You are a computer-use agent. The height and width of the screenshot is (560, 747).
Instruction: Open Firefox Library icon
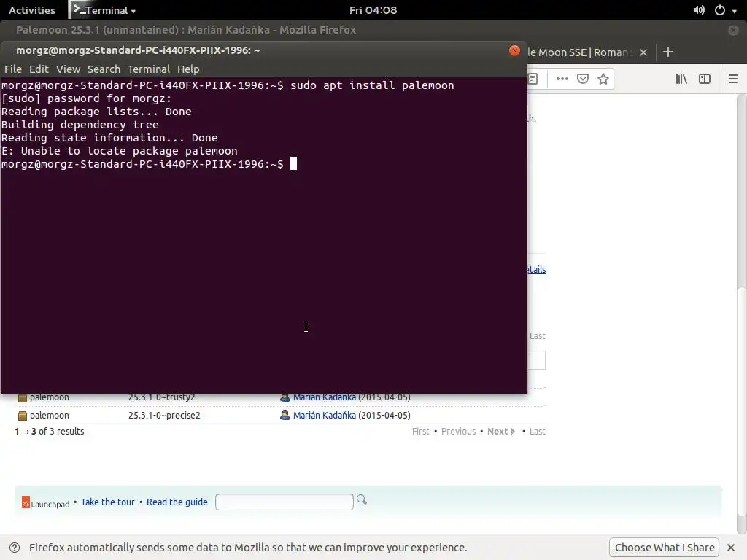click(x=681, y=79)
